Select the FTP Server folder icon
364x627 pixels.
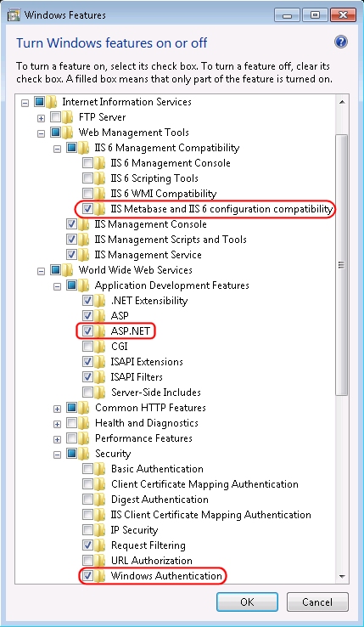click(x=69, y=117)
